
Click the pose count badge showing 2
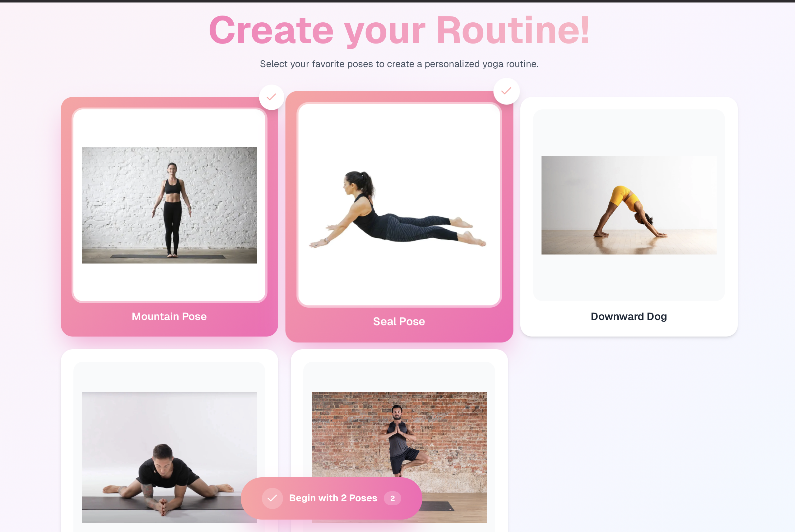pos(392,498)
